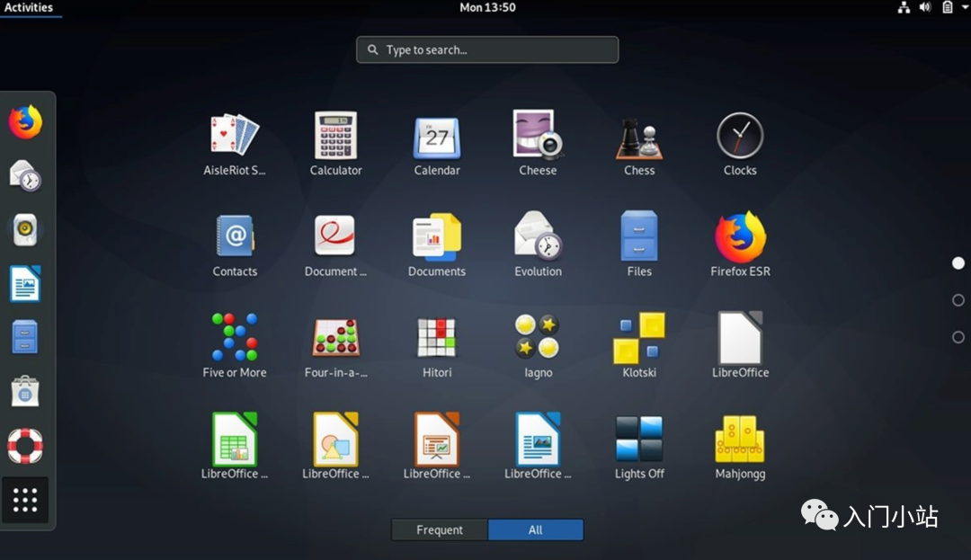Click the Show Applications grid button
The width and height of the screenshot is (971, 560).
[x=25, y=500]
